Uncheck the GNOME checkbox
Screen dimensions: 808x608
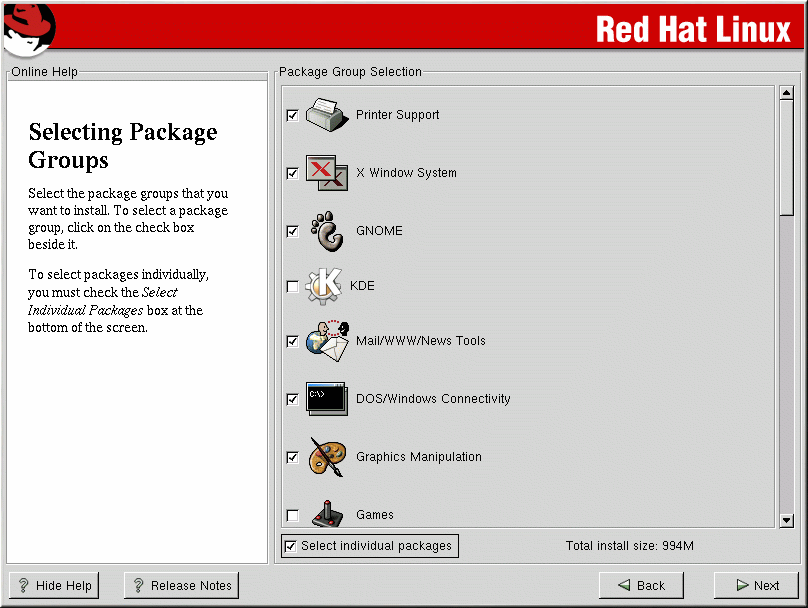tap(292, 231)
